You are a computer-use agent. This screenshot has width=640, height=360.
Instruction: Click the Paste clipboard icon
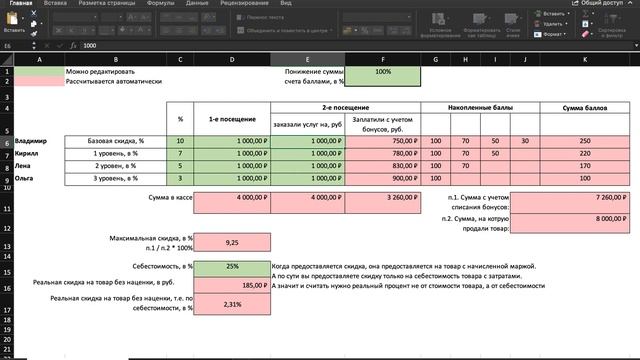[x=12, y=19]
